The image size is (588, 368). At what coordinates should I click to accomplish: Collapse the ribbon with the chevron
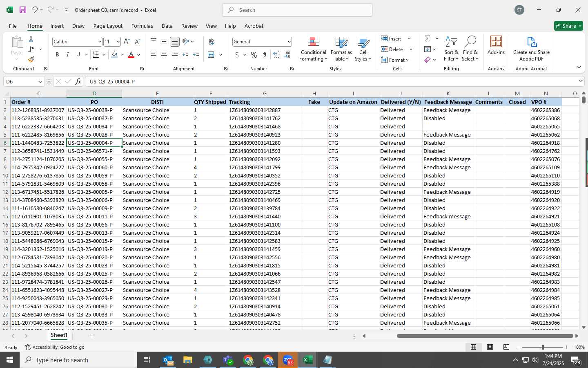[x=579, y=67]
